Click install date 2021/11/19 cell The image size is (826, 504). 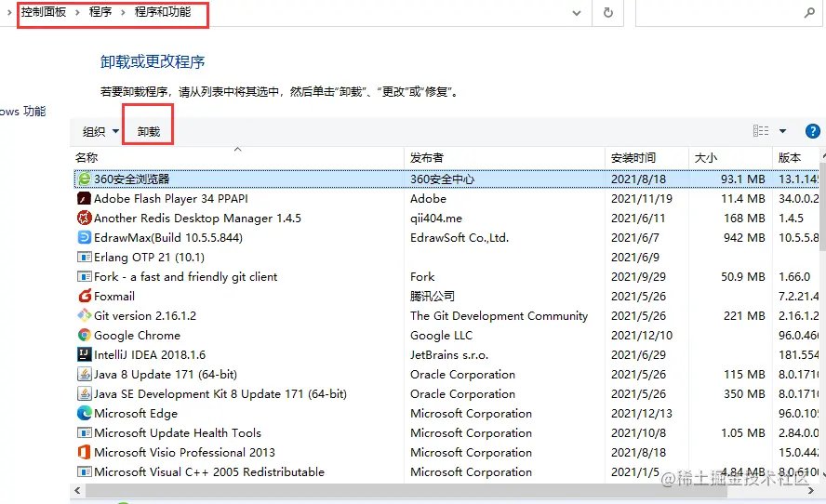click(x=642, y=199)
